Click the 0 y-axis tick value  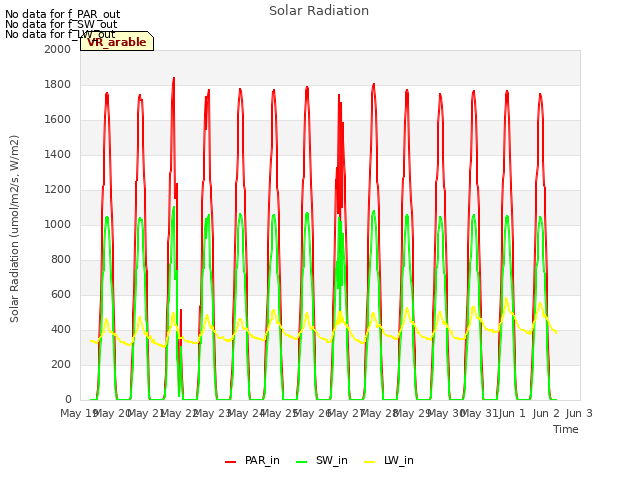click(x=68, y=399)
